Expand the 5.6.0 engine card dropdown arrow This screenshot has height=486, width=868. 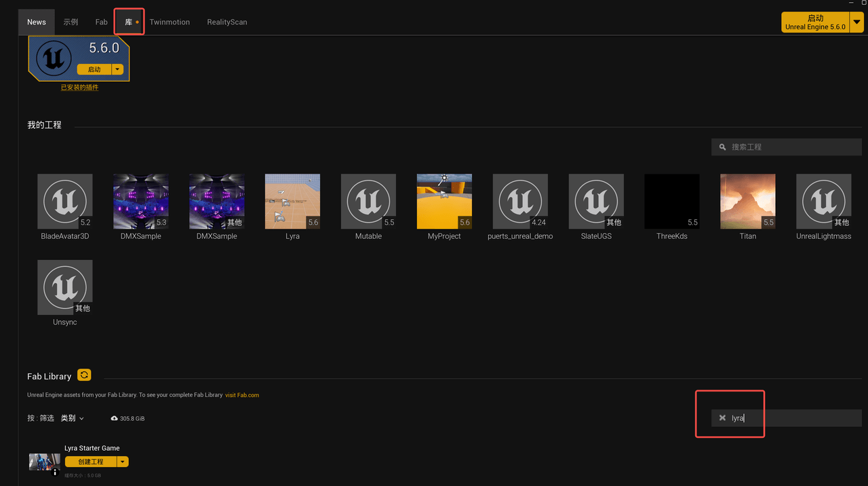click(117, 69)
